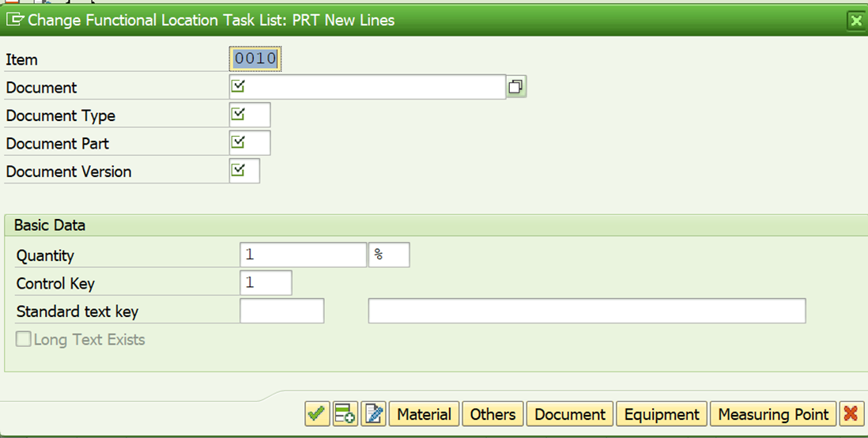Switch to Document PRT type

[x=570, y=414]
